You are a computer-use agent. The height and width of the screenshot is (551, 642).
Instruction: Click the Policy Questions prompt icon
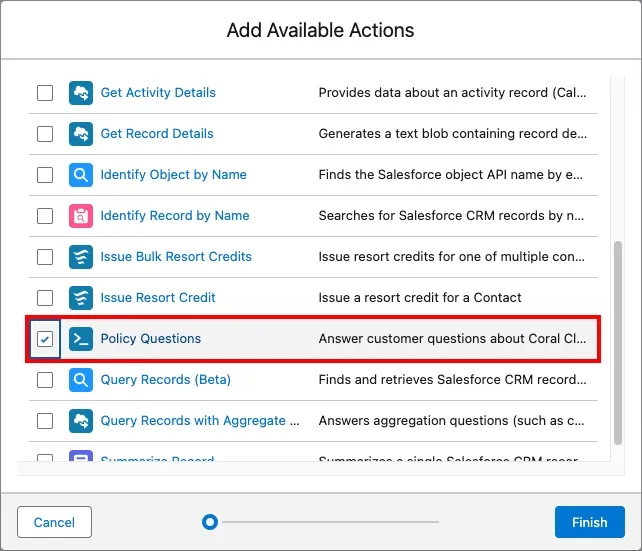(x=81, y=339)
